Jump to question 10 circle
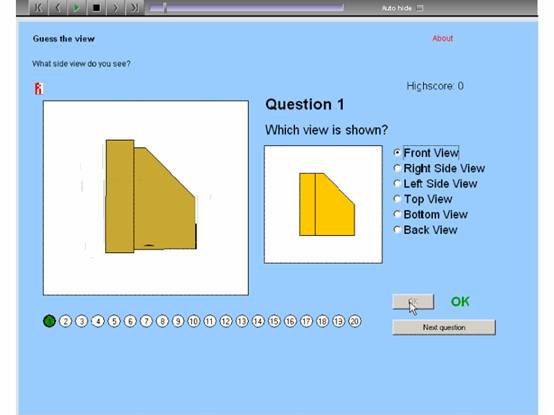554x415 pixels. pyautogui.click(x=194, y=321)
